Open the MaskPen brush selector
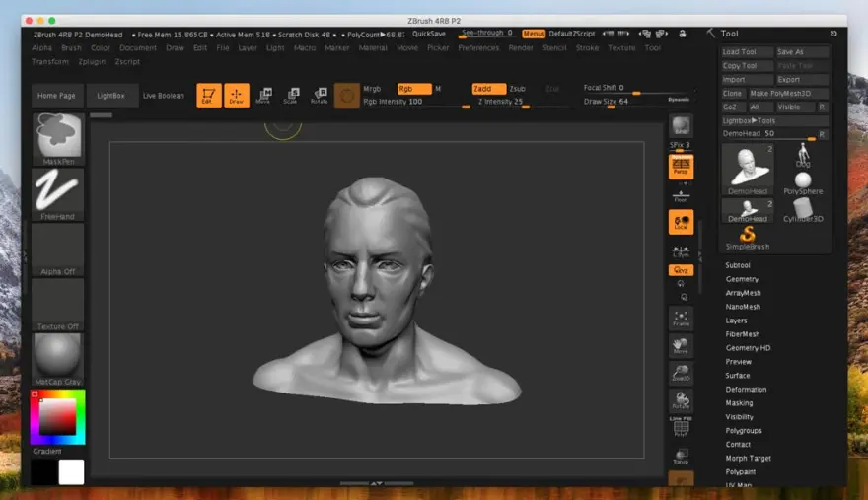This screenshot has height=500, width=868. (58, 139)
